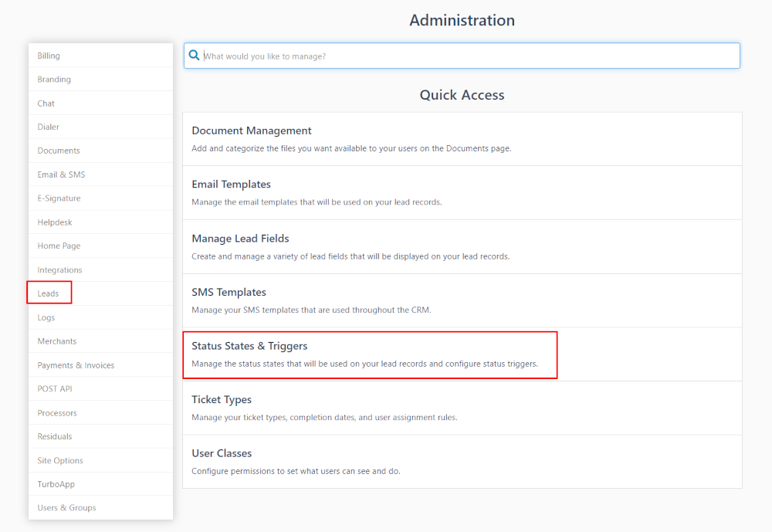Image resolution: width=772 pixels, height=532 pixels.
Task: Select Home Page sidebar item
Action: (101, 246)
